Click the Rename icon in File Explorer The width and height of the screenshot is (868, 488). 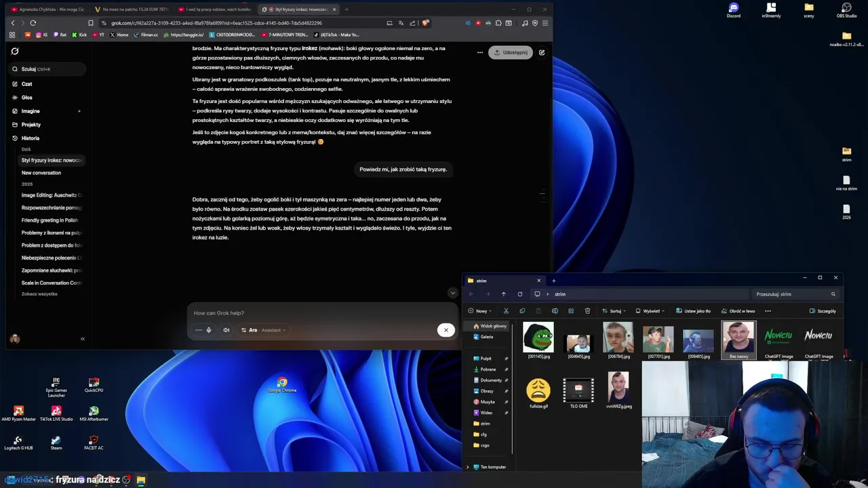(x=555, y=311)
